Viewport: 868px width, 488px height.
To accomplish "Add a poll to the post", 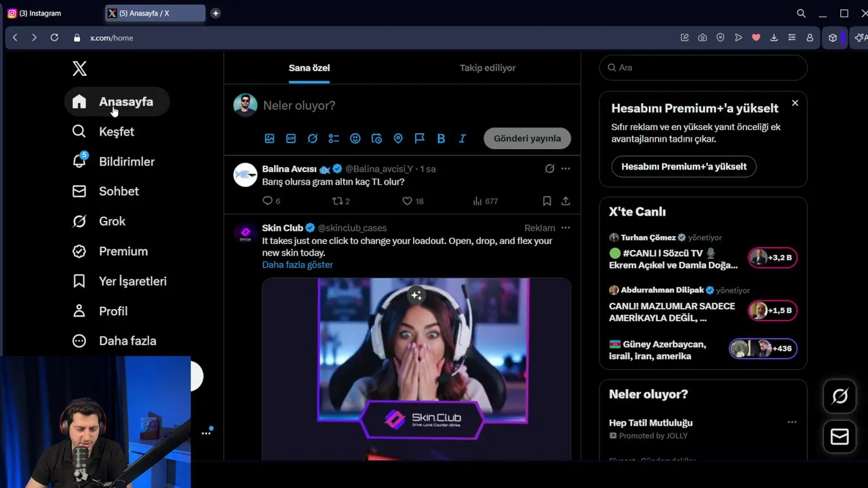I will [334, 138].
